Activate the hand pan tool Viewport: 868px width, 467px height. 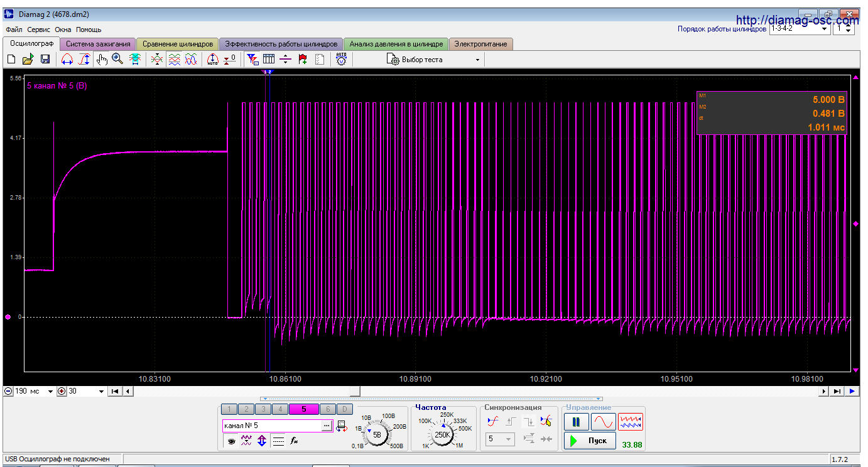pos(102,59)
